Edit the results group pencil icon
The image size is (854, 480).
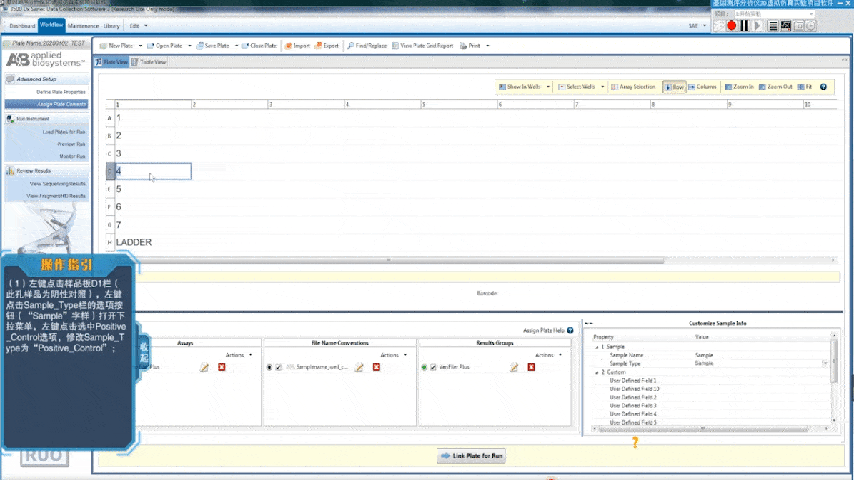514,368
